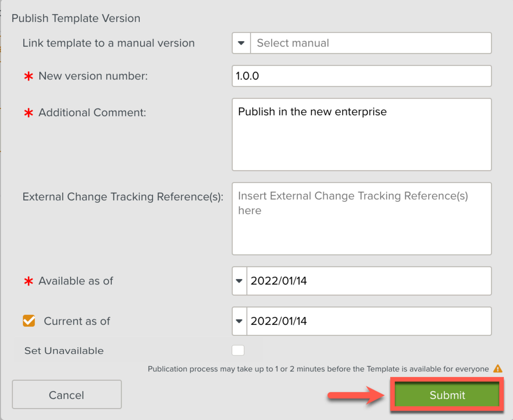This screenshot has height=420, width=513.
Task: Click the red asterisk beside New version number
Action: [29, 76]
